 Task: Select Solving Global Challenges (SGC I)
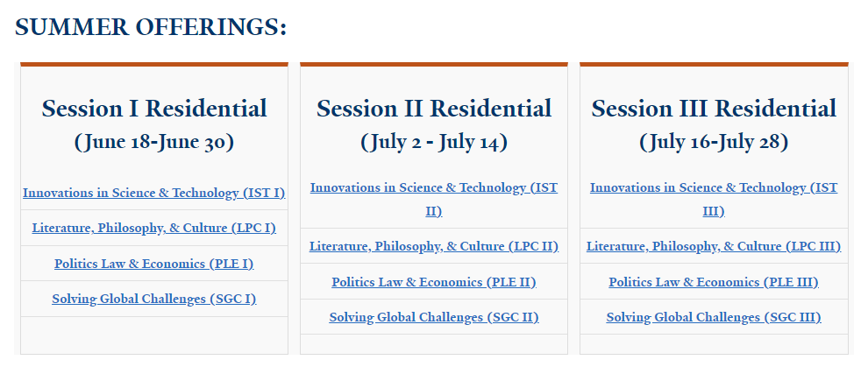coord(153,299)
